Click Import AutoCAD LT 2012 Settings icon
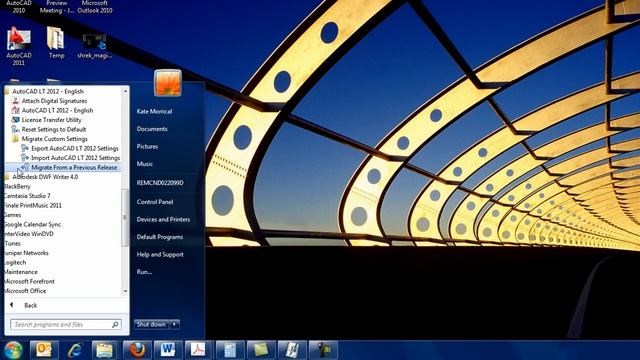The image size is (640, 360). point(25,158)
